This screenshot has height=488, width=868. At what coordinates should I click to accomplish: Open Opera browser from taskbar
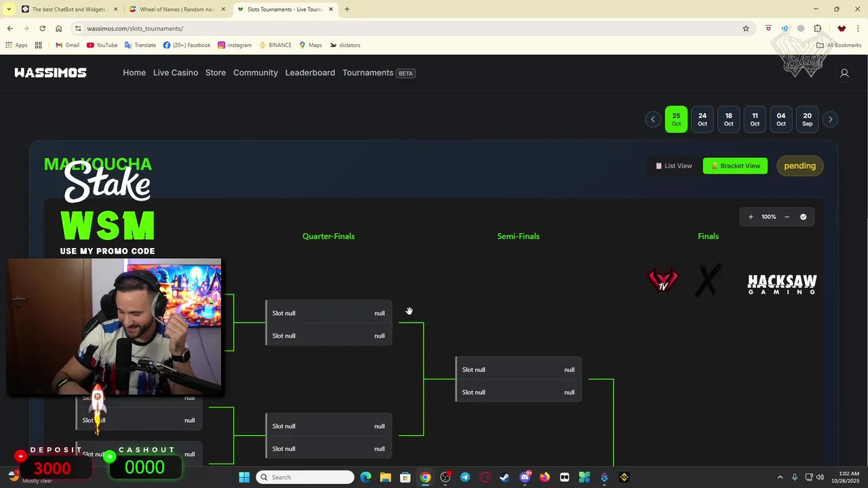click(485, 477)
